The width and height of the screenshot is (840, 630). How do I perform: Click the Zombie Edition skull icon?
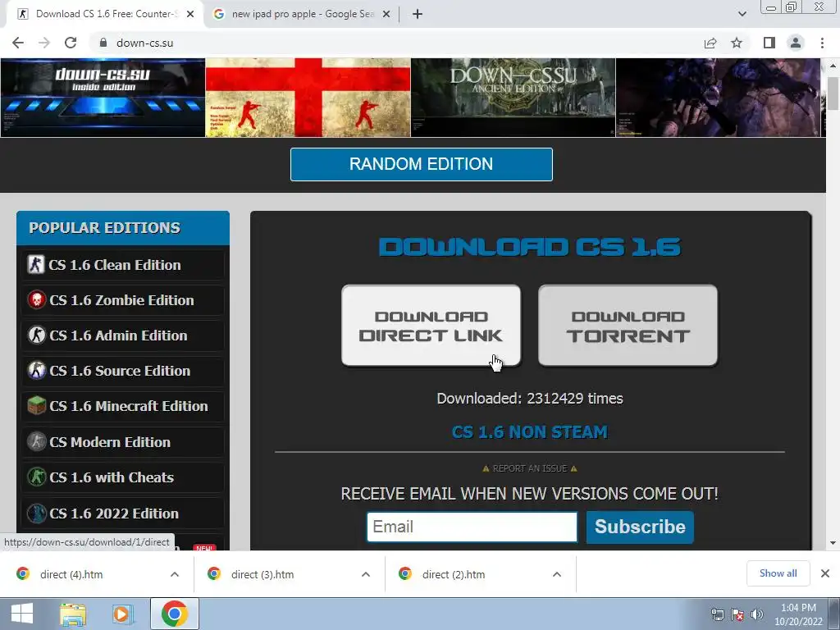click(36, 299)
